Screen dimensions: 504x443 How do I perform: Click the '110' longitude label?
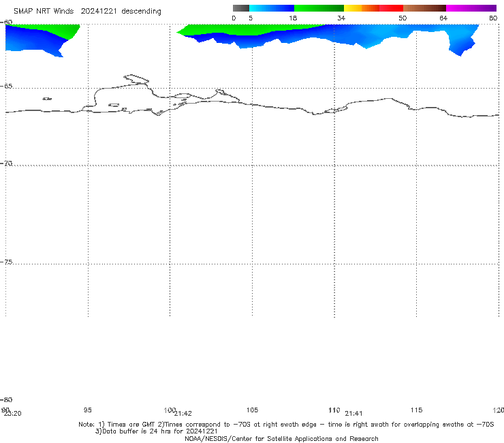(x=334, y=410)
